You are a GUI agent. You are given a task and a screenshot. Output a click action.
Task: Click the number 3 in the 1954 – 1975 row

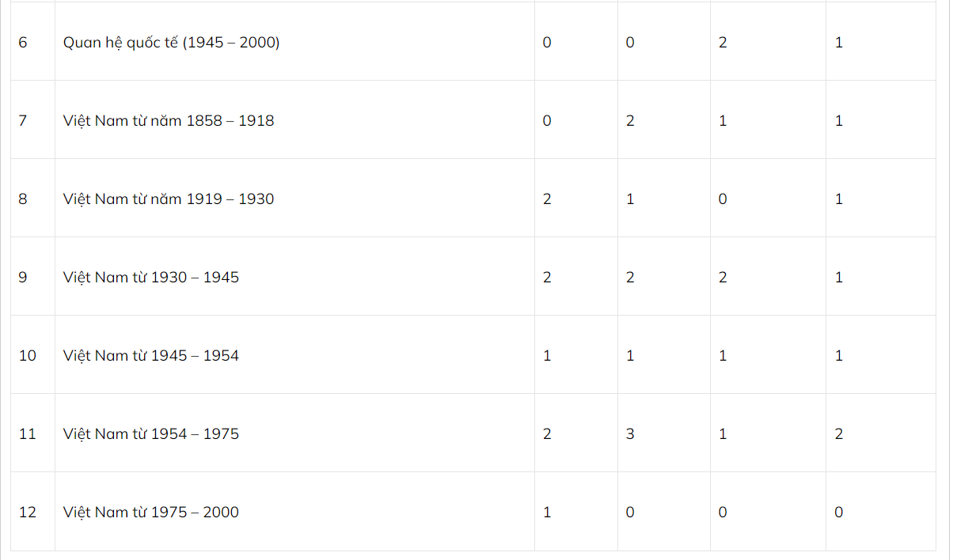tap(630, 434)
